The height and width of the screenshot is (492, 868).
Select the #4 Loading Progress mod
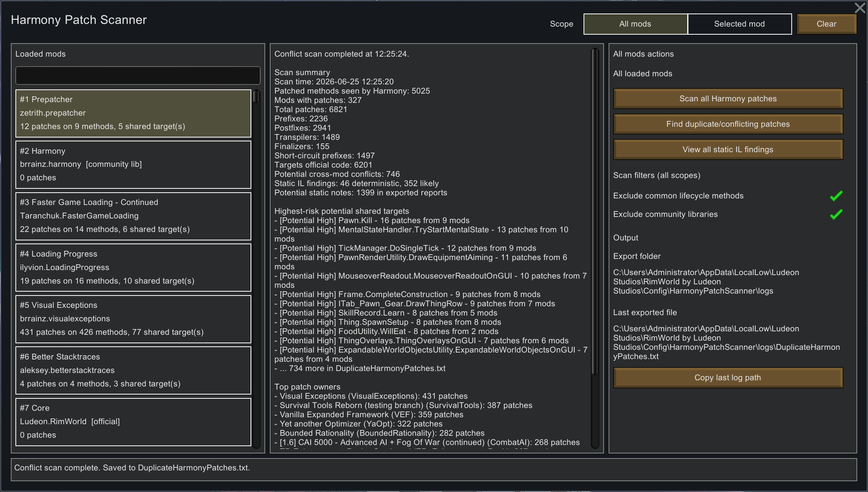(x=133, y=267)
